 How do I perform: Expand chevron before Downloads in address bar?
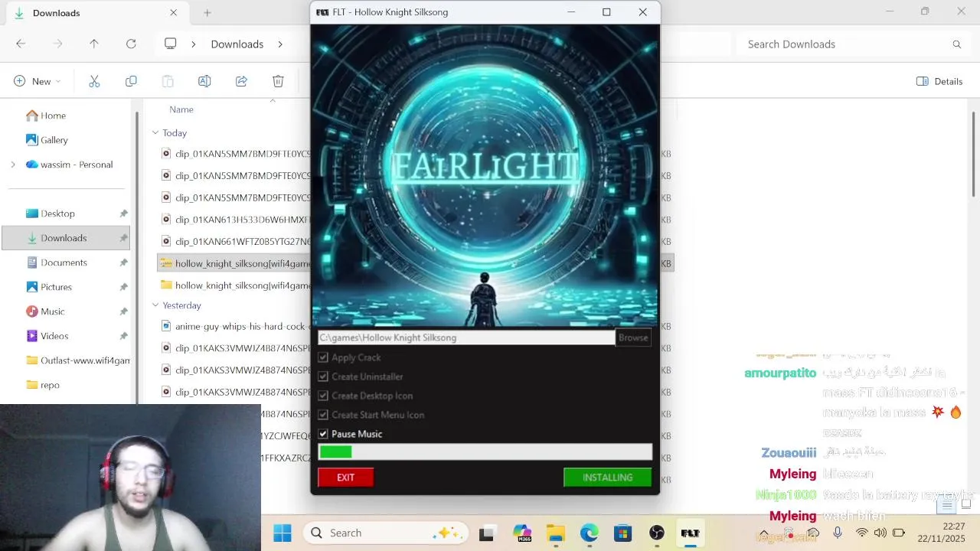(193, 44)
